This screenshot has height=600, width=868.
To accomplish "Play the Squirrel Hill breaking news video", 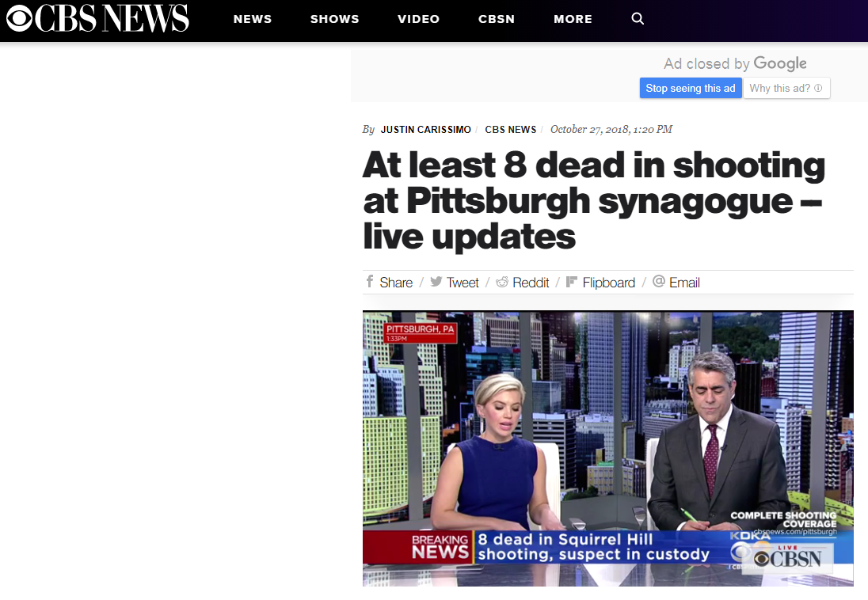I will click(x=607, y=448).
